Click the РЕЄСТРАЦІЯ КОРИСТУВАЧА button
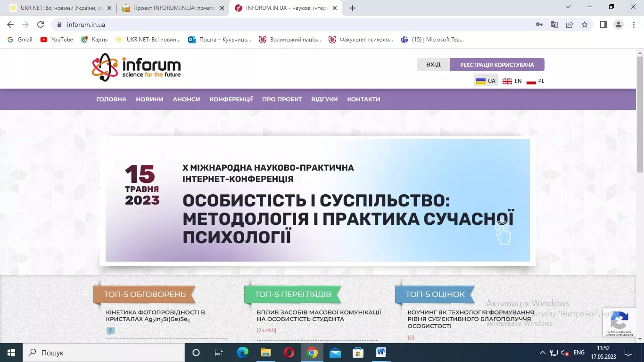 [x=497, y=64]
